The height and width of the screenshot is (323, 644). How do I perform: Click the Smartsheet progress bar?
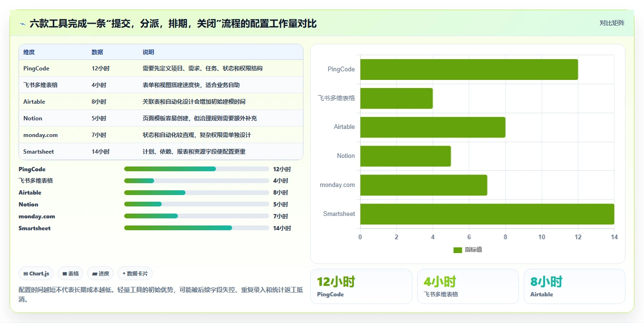click(196, 228)
